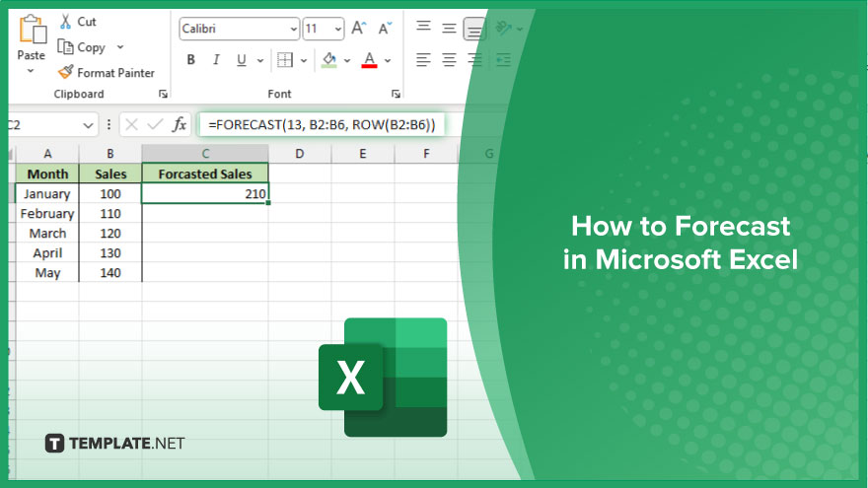Open the Paste options arrow
Screen dimensions: 868x488
point(31,71)
